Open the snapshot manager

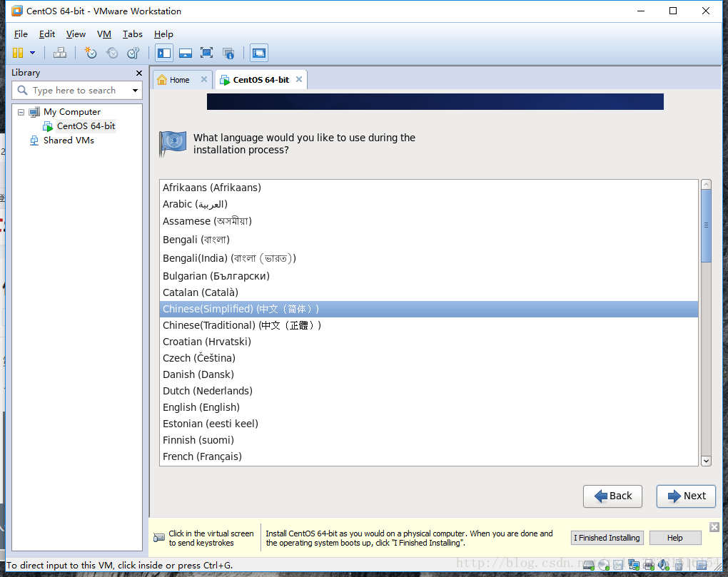tap(133, 53)
